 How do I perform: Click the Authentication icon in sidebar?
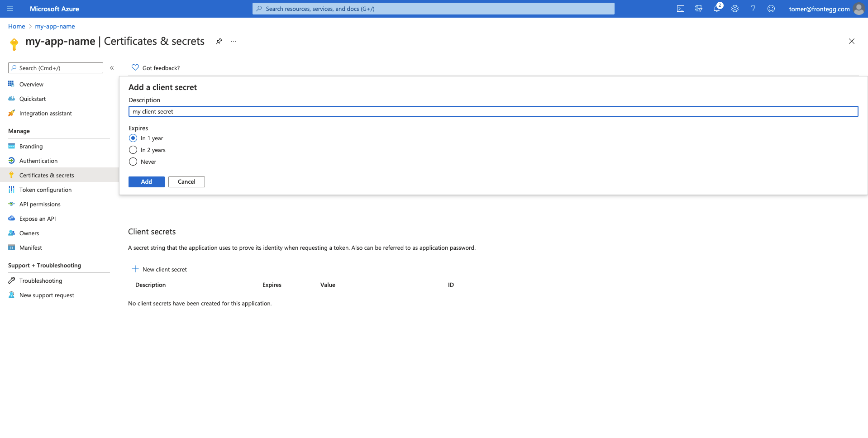click(x=11, y=160)
